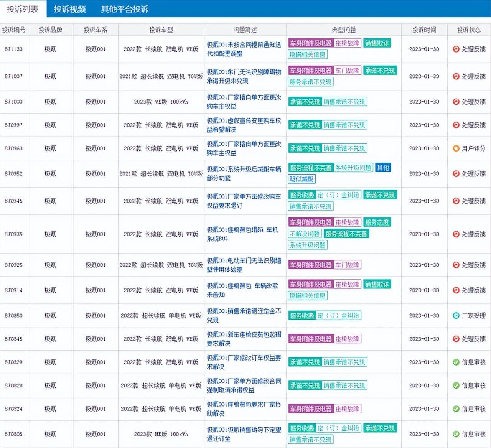Click the 服务承诺不兑现 tag in row 871007

(310, 82)
